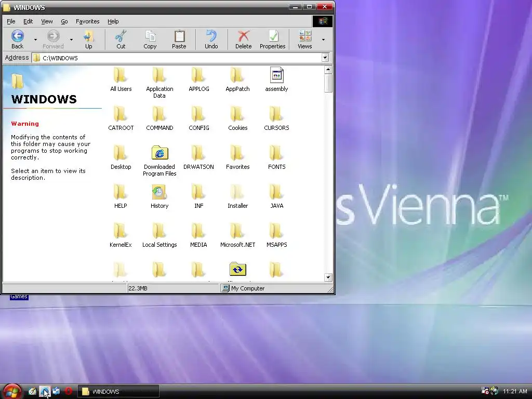The width and height of the screenshot is (532, 399).
Task: Click the Back toolbar button
Action: pos(17,39)
